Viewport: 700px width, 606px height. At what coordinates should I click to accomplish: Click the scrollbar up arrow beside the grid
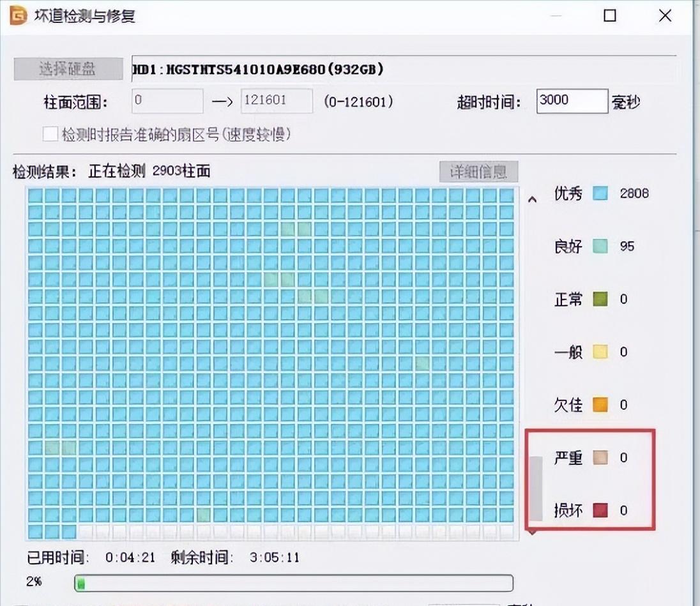pyautogui.click(x=533, y=199)
